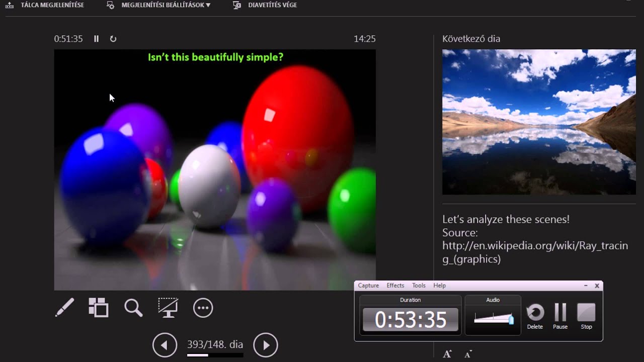Image resolution: width=644 pixels, height=362 pixels.
Task: Open the more slideshow options ellipsis icon
Action: pos(203,308)
